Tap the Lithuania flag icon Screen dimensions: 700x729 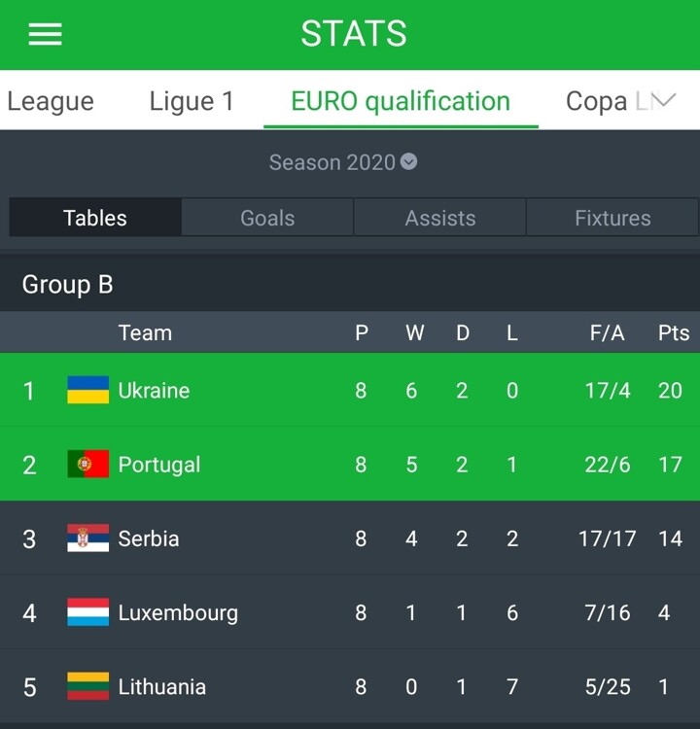click(x=87, y=686)
